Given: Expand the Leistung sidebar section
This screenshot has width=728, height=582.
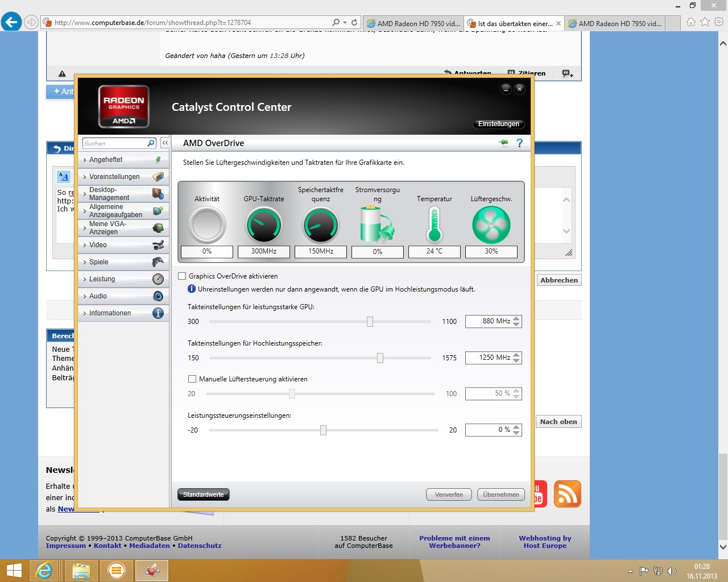Looking at the screenshot, I should pos(123,279).
